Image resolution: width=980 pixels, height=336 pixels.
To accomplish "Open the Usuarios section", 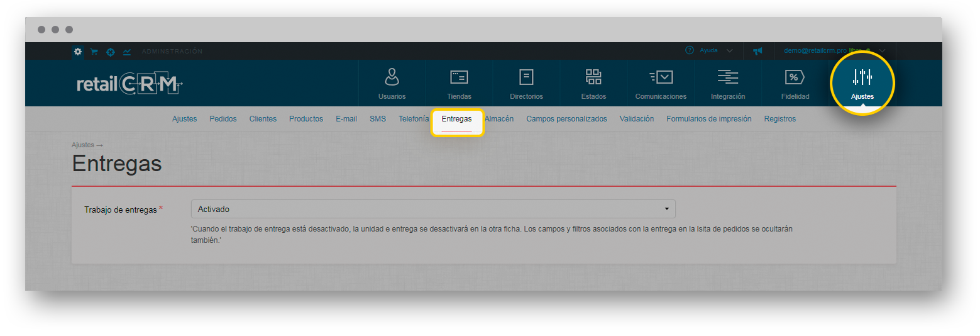I will pyautogui.click(x=392, y=84).
